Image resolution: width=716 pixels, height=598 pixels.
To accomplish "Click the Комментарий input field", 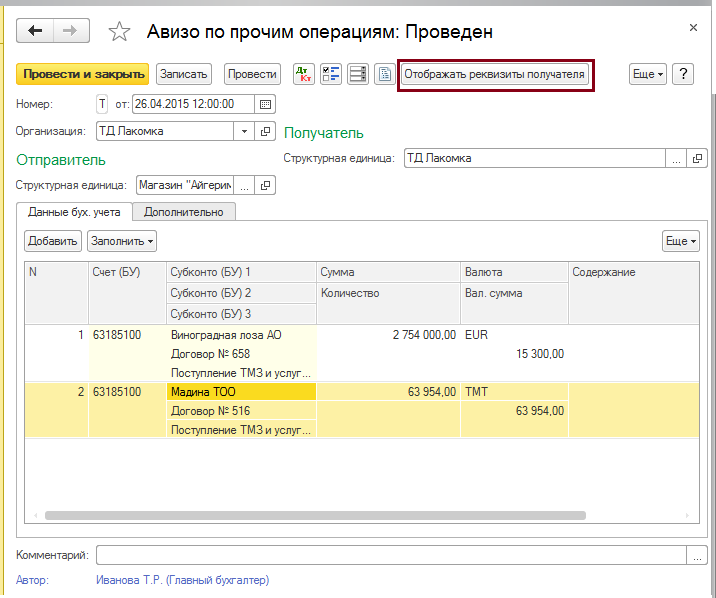I will click(x=390, y=555).
